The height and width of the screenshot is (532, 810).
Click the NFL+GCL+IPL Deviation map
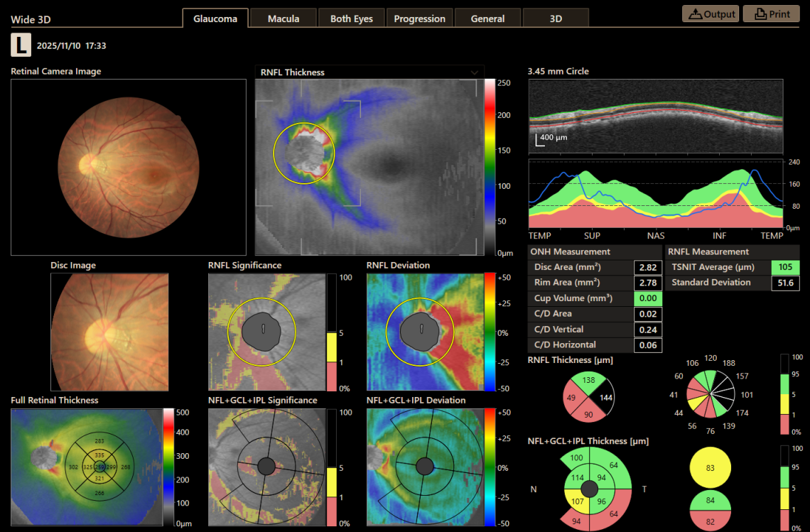tap(426, 467)
